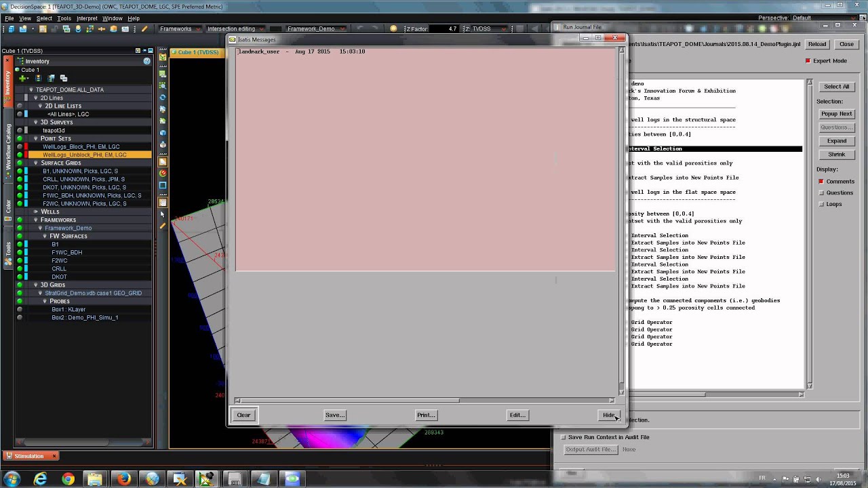868x488 pixels.
Task: Click the yellow light bulb toolbar icon
Action: 393,29
